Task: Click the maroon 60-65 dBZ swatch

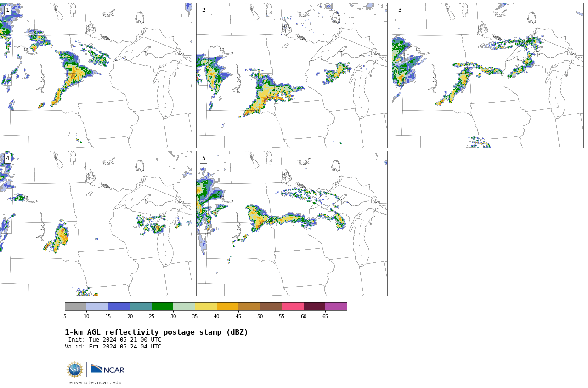Action: coord(314,307)
